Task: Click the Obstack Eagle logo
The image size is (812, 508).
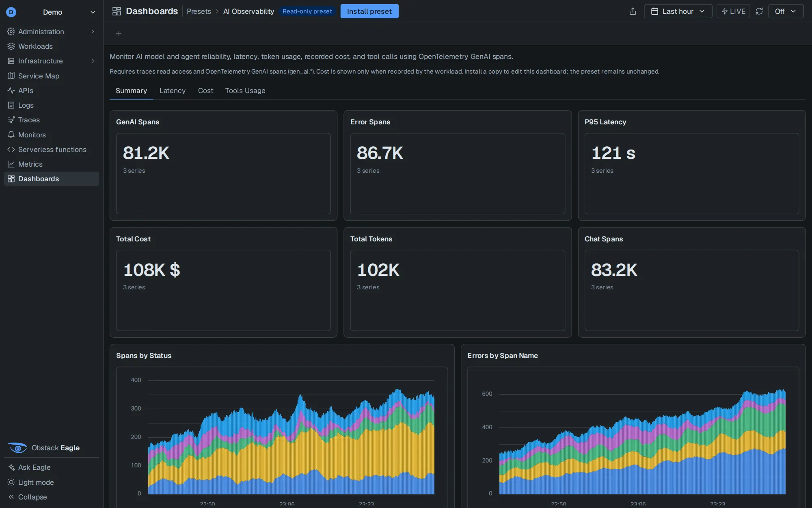Action: 17,448
